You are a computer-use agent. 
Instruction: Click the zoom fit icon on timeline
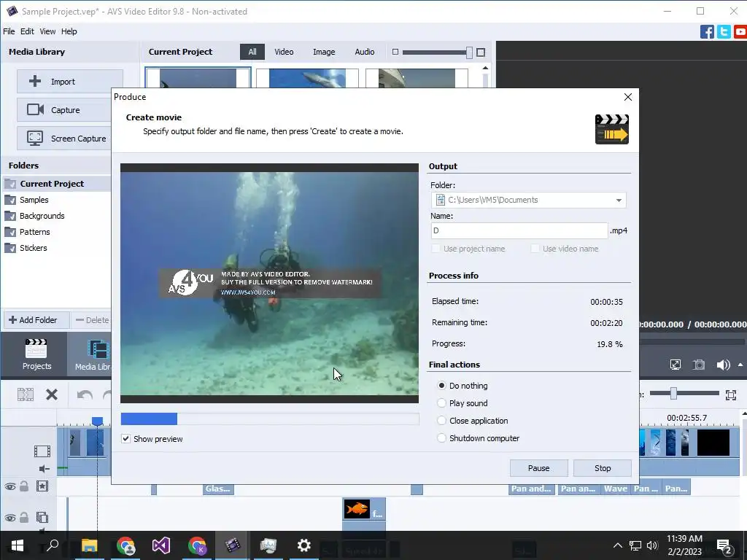(731, 394)
